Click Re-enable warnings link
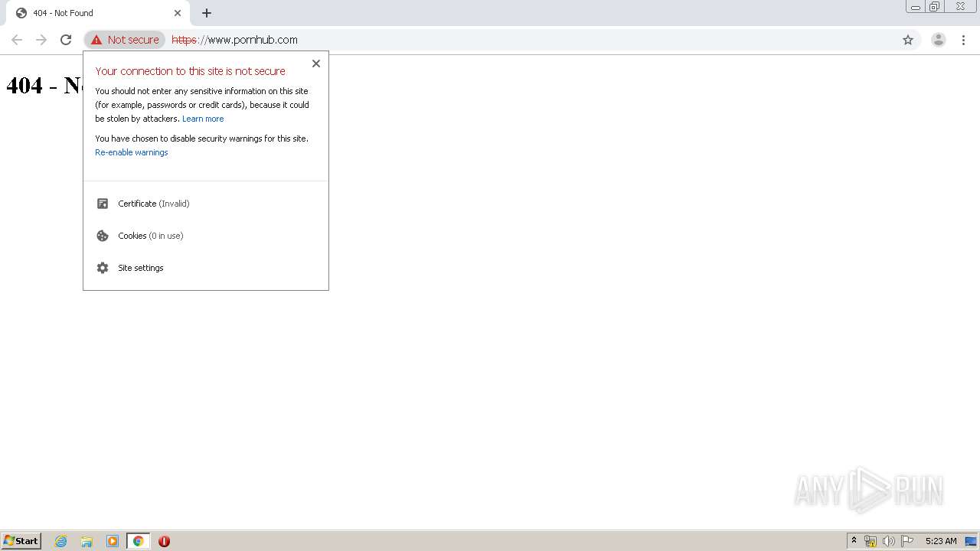This screenshot has width=980, height=551. pos(132,152)
